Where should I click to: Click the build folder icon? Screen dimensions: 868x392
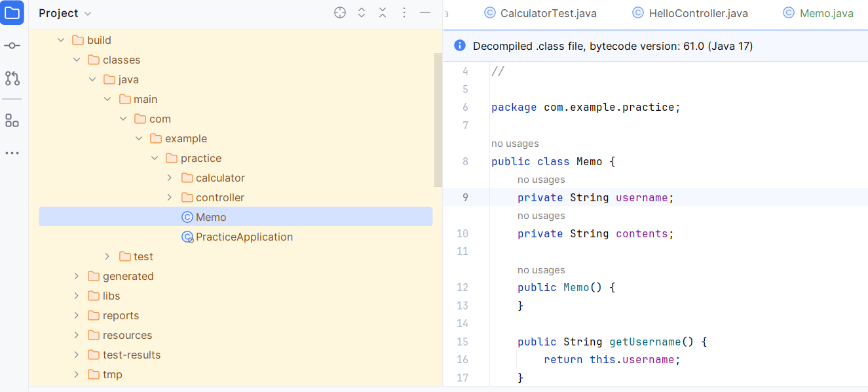click(x=78, y=40)
